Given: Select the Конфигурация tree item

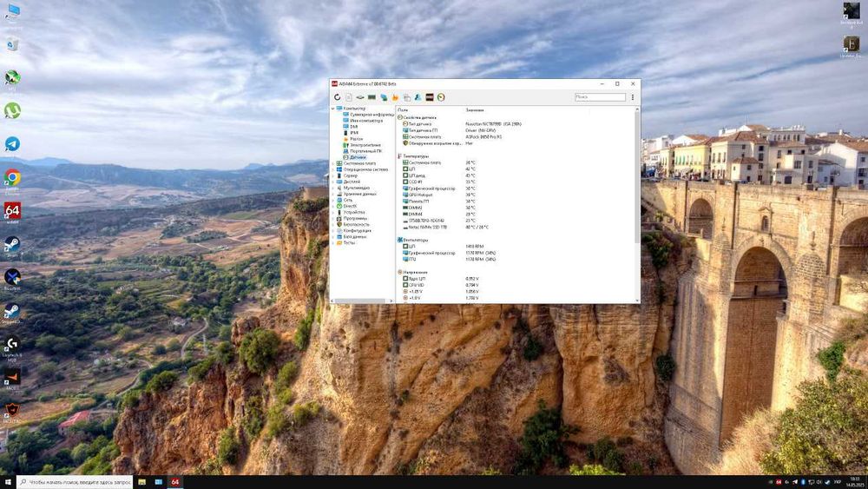Looking at the screenshot, I should tap(354, 230).
